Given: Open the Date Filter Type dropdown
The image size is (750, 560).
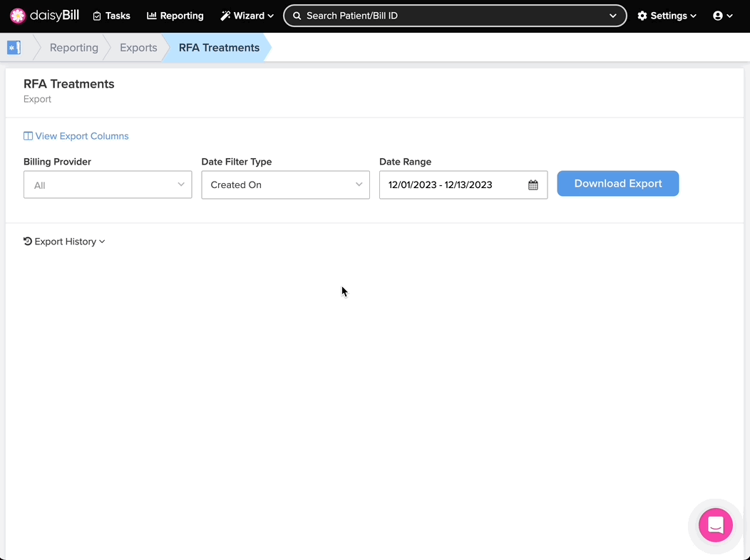Looking at the screenshot, I should 285,185.
